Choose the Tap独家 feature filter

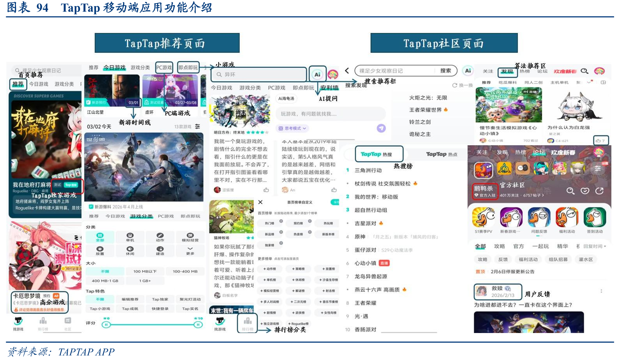pyautogui.click(x=160, y=299)
